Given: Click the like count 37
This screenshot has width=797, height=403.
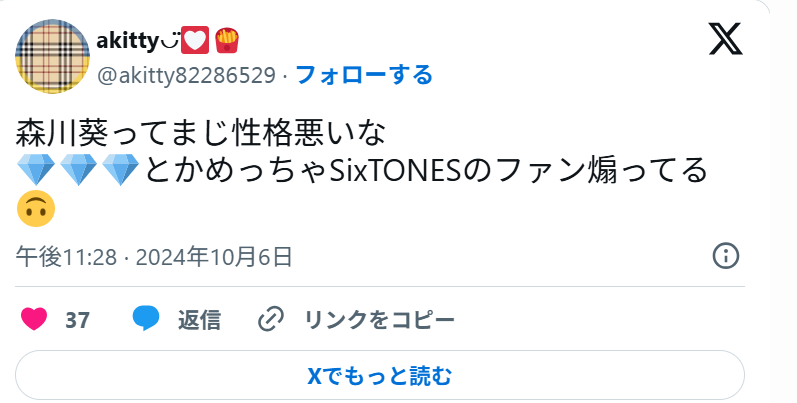Looking at the screenshot, I should [x=77, y=320].
